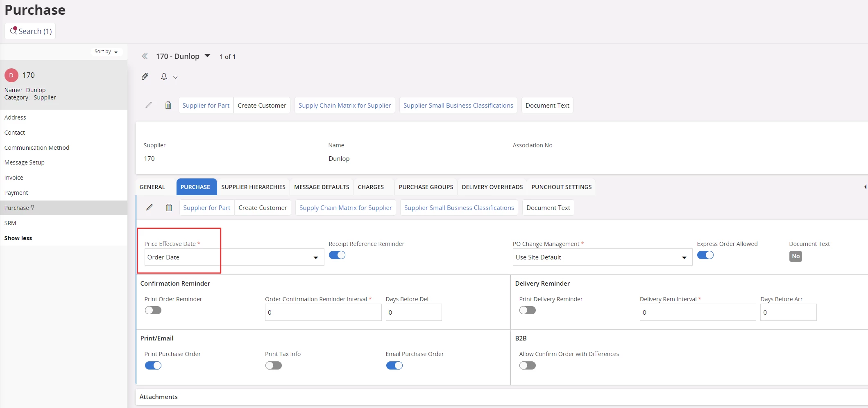This screenshot has width=868, height=408.
Task: Click the upper Create Customer button
Action: (x=262, y=105)
